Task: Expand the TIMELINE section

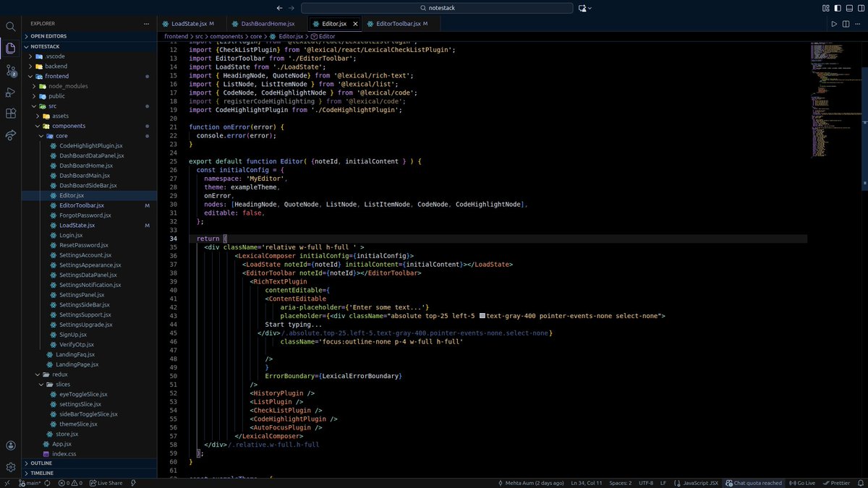Action: tap(90, 473)
